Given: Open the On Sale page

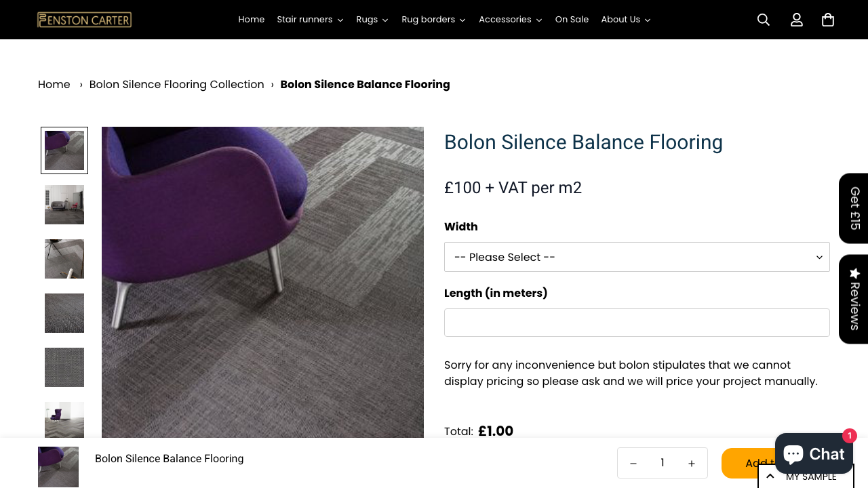Looking at the screenshot, I should pyautogui.click(x=572, y=19).
